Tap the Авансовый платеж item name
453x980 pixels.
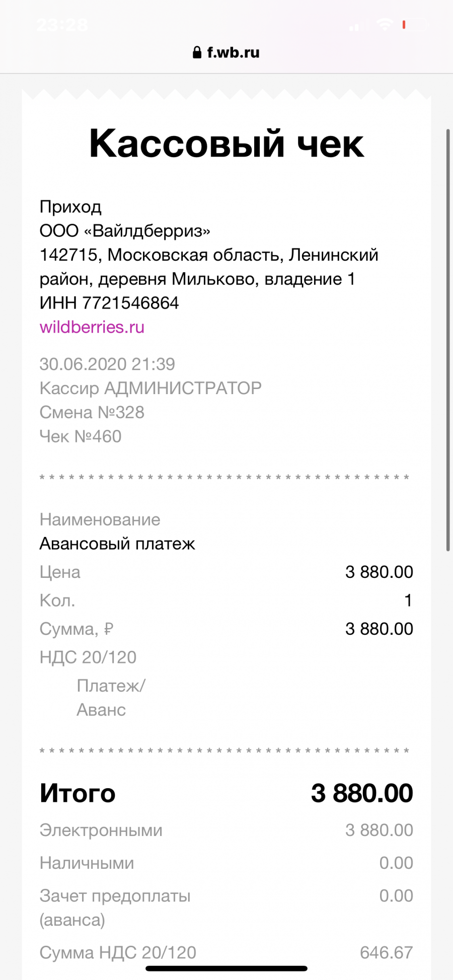117,544
